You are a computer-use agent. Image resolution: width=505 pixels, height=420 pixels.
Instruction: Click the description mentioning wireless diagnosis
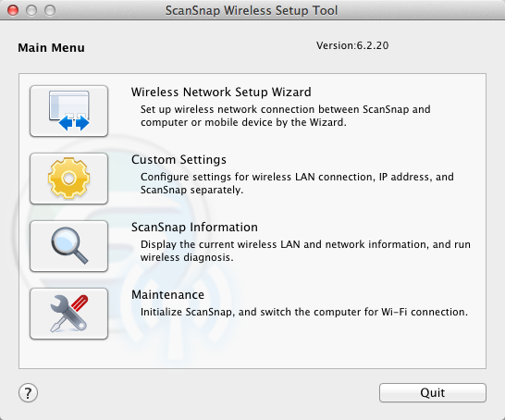[x=305, y=251]
